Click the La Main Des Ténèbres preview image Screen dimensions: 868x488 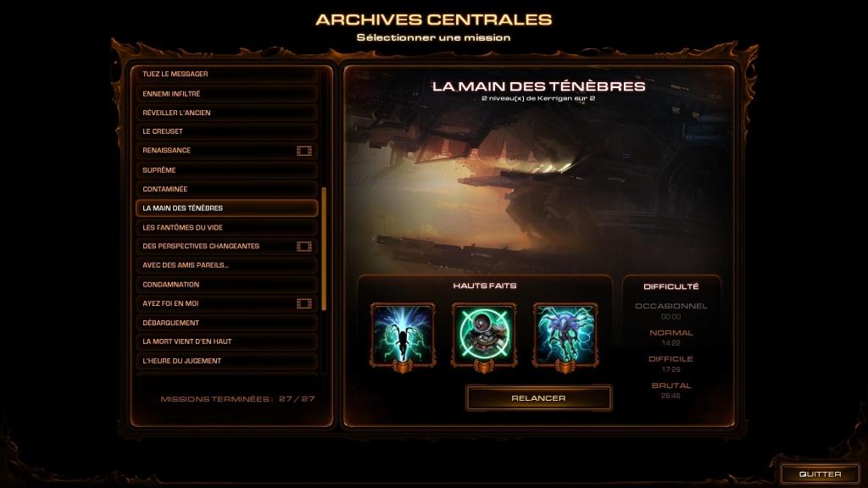click(x=540, y=171)
